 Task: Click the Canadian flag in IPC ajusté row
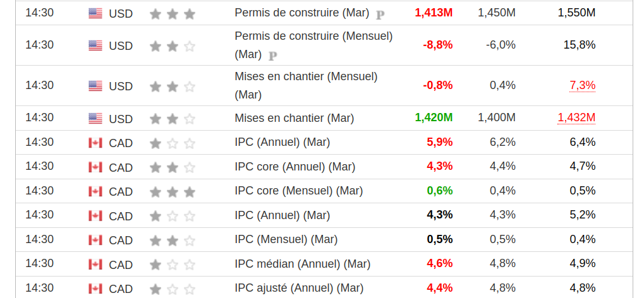coord(95,289)
